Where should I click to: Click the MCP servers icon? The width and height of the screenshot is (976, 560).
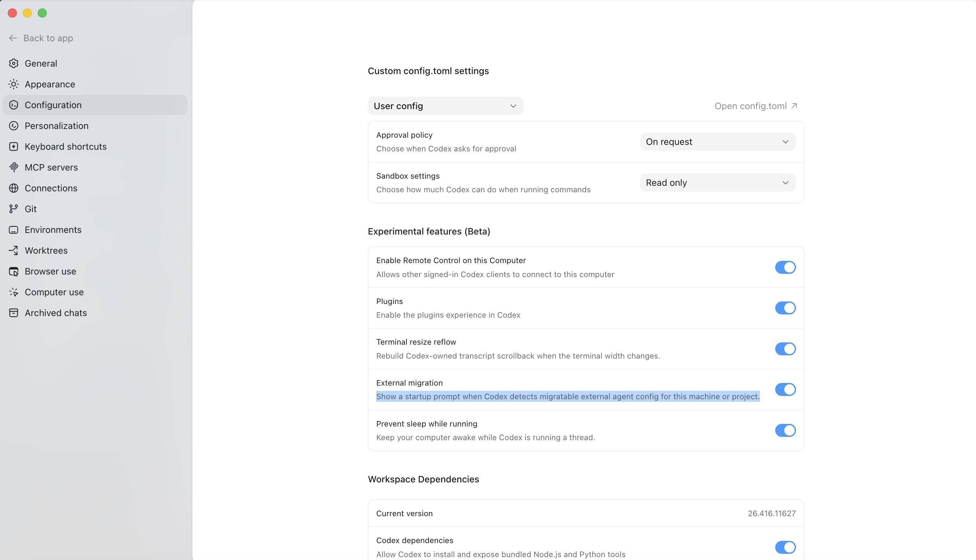13,167
